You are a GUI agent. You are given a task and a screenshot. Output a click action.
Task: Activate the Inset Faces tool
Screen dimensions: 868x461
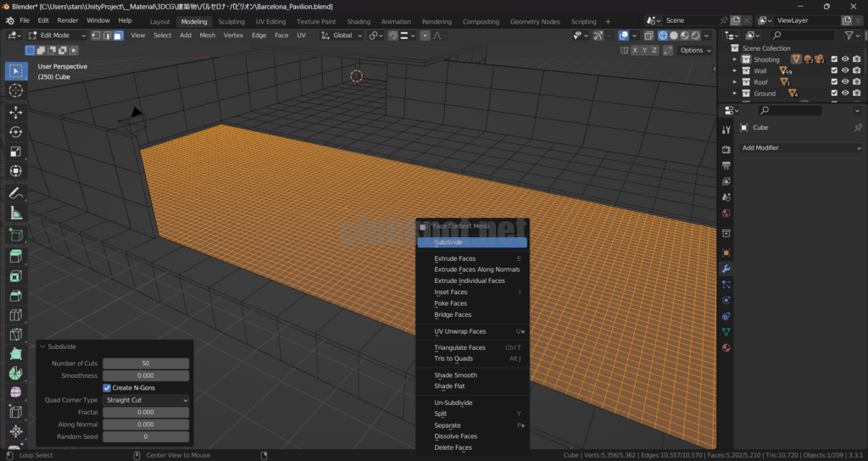click(15, 276)
